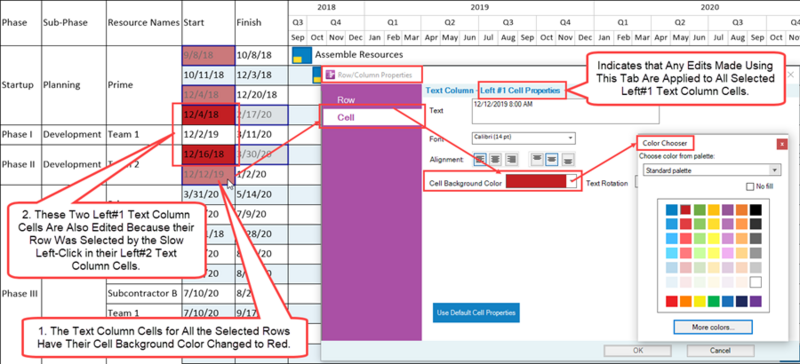Click the 2018 year header in timeline
This screenshot has height=364, width=800.
(x=327, y=7)
